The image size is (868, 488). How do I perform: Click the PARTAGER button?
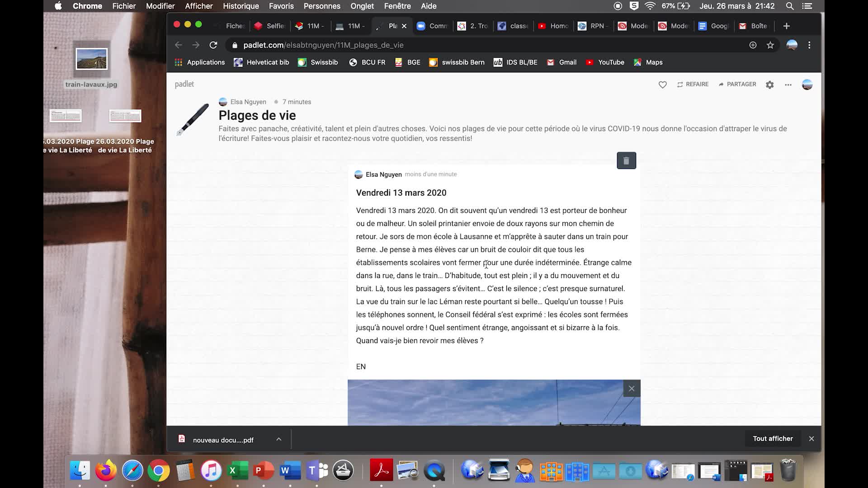click(737, 84)
